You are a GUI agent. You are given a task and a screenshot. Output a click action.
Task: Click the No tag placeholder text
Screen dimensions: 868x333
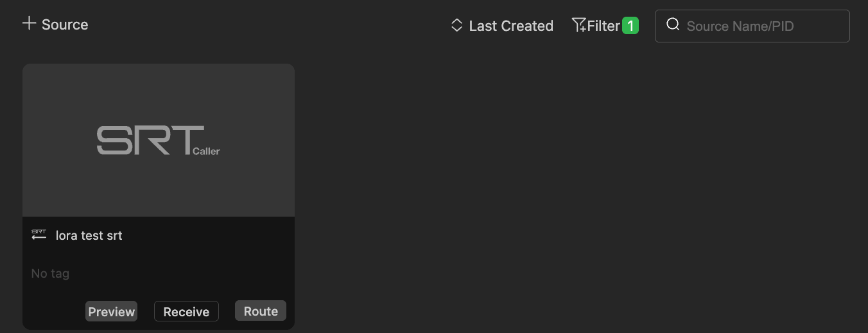[x=50, y=273]
